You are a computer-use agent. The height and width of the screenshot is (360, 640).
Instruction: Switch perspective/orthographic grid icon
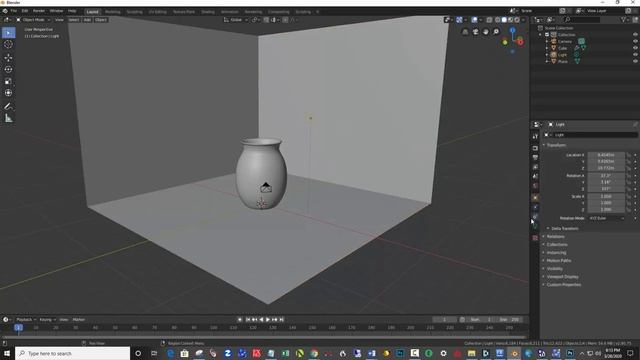tap(465, 32)
